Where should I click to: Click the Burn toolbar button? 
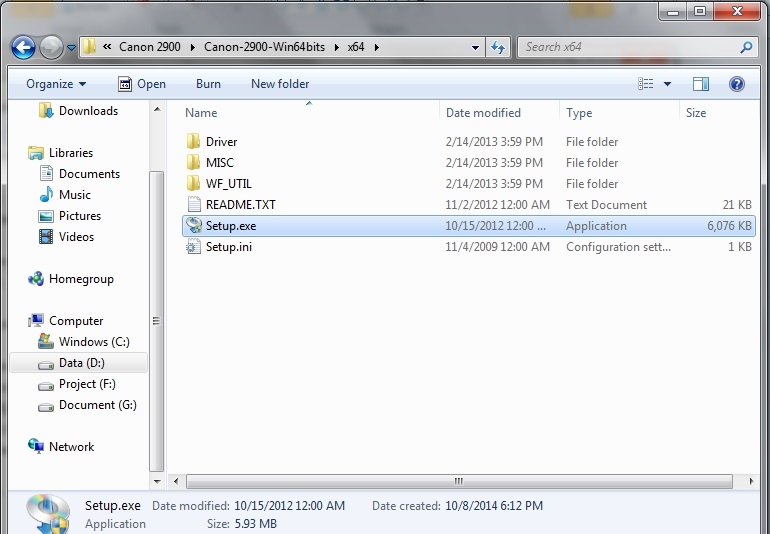pos(208,84)
